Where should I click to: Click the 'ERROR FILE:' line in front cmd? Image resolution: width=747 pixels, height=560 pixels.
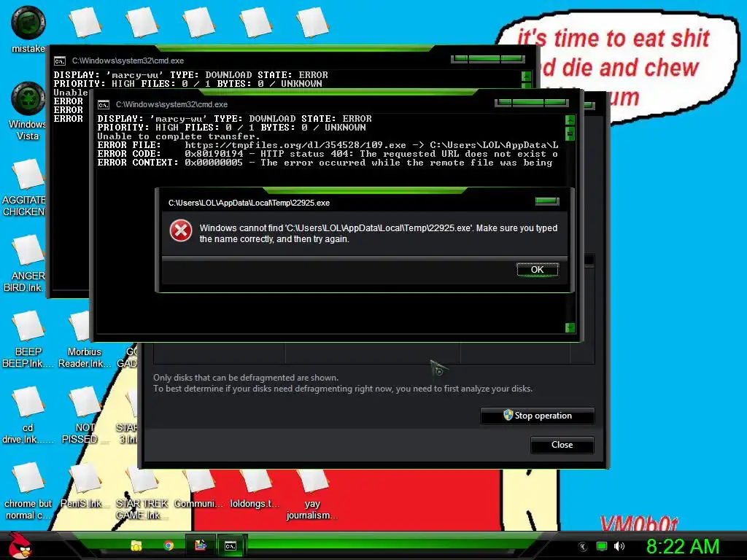(328, 145)
